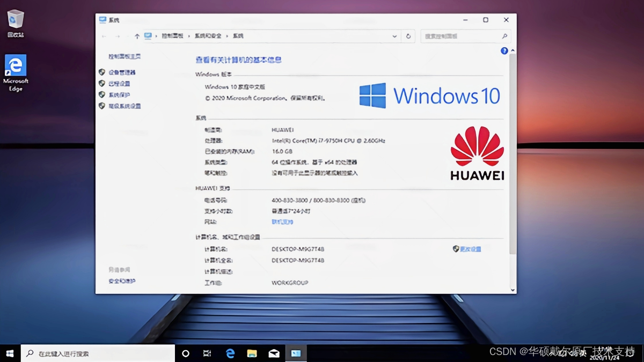
Task: Launch Microsoft Edge from the desktop shortcut
Action: pos(16,73)
